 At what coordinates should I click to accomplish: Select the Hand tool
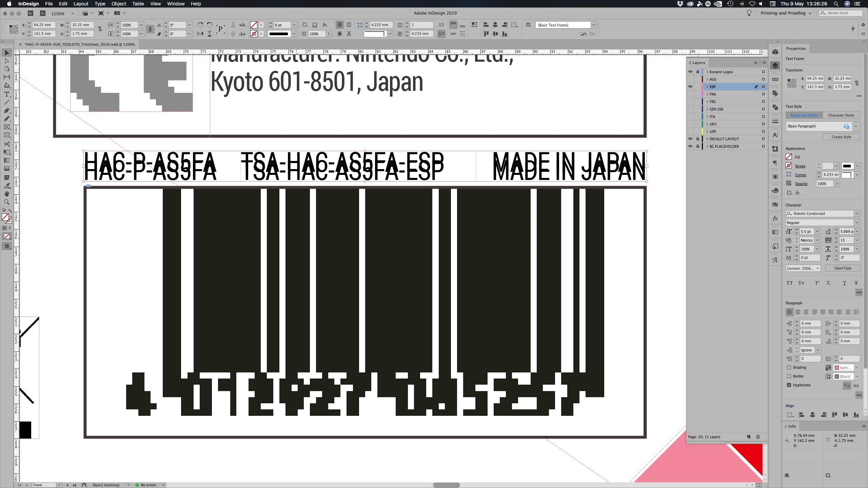click(6, 194)
